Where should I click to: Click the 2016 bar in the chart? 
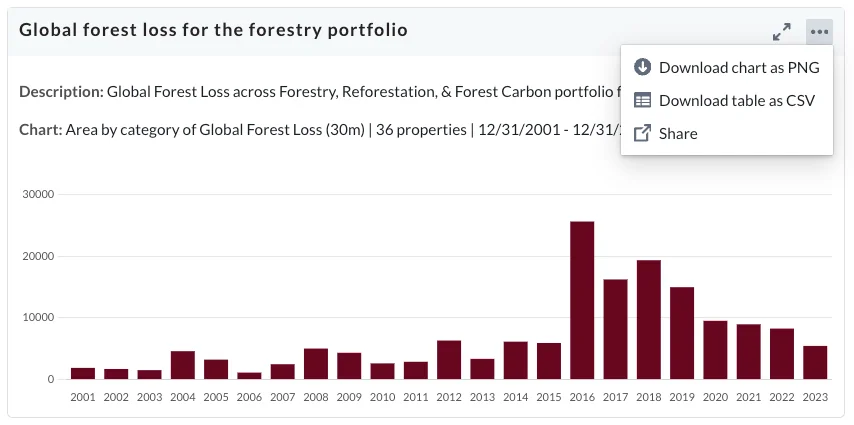click(582, 300)
